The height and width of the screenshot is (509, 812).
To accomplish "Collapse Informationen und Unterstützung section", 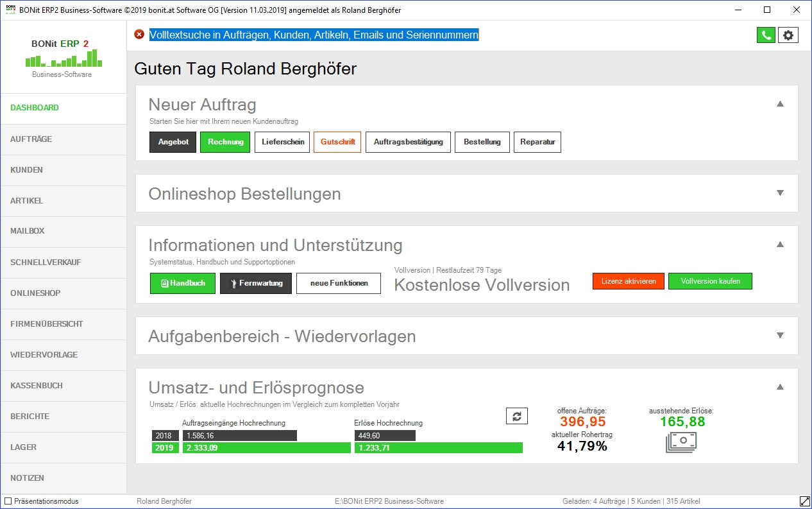I will (x=781, y=245).
